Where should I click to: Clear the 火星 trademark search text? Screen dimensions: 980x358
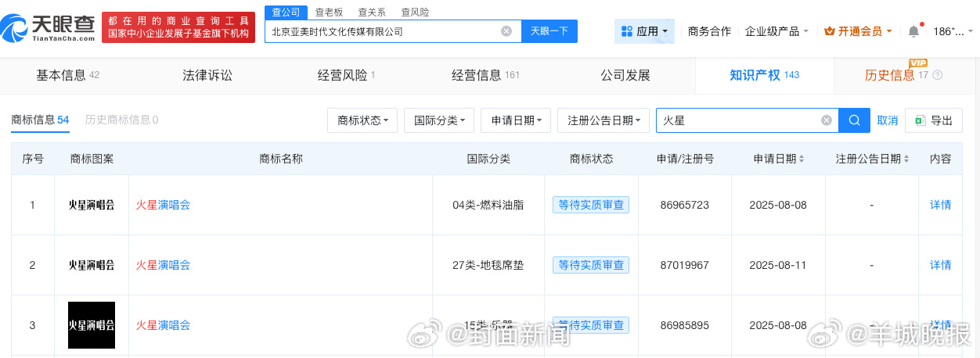[827, 120]
